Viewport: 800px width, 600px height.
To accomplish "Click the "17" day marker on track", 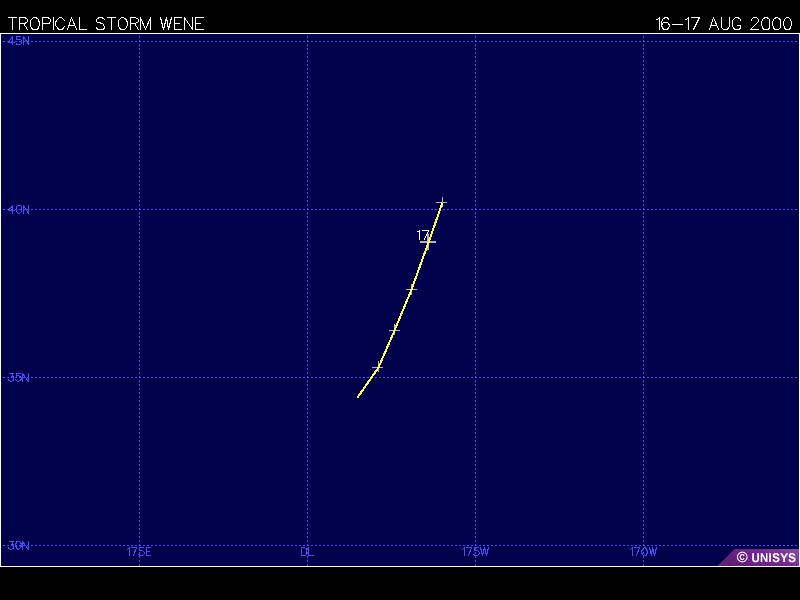I will point(422,235).
